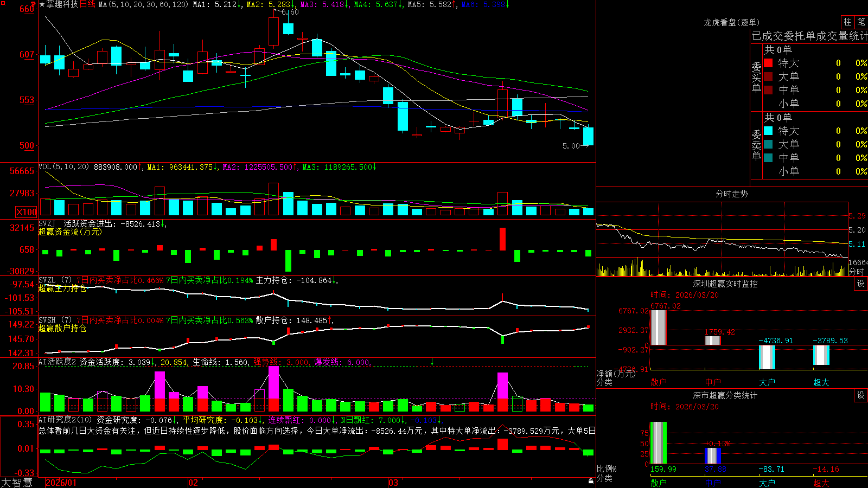The image size is (868, 488).
Task: Open the AI活跃度2 indicator label
Action: tap(58, 362)
